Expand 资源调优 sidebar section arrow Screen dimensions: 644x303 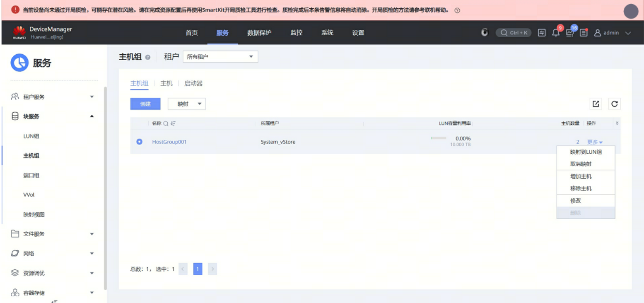[92, 273]
